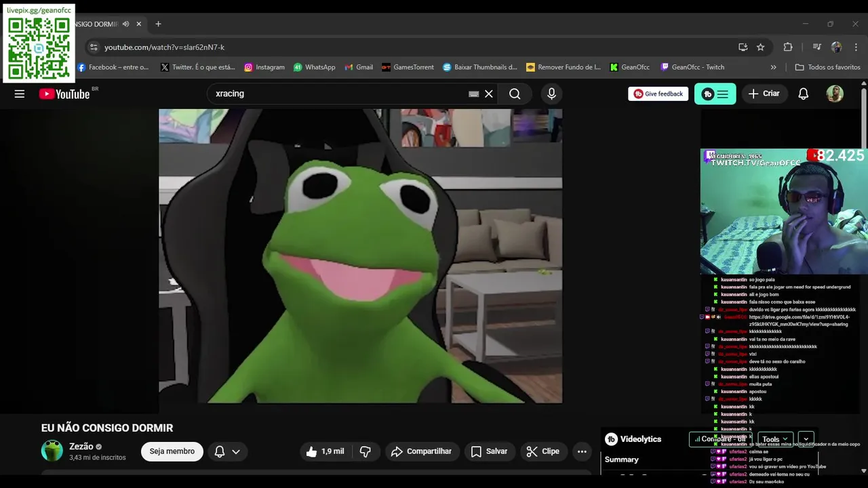This screenshot has height=488, width=868.
Task: Run search with the magnifier button
Action: click(515, 94)
